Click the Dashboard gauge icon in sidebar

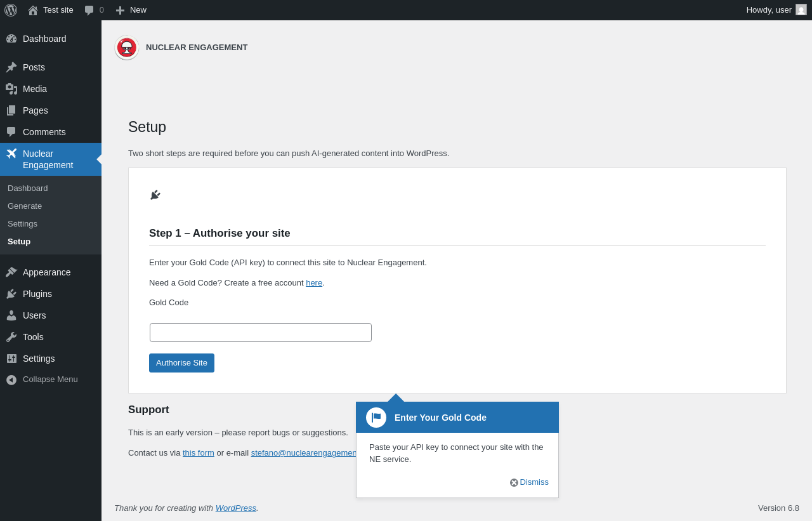click(x=11, y=39)
